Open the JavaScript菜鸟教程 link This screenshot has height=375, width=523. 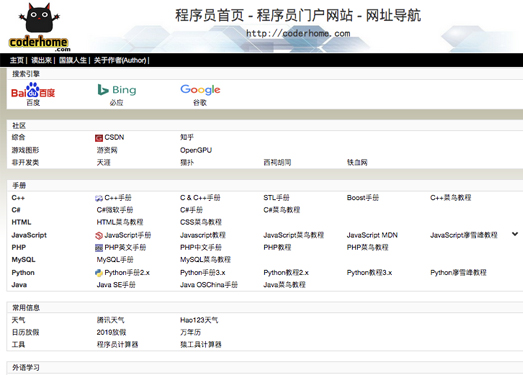pos(294,235)
